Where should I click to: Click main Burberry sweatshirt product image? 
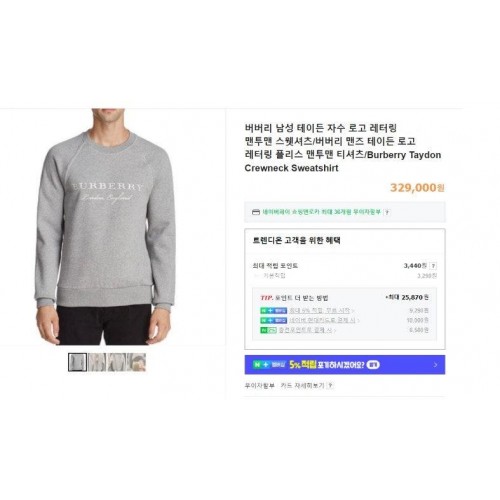point(105,227)
